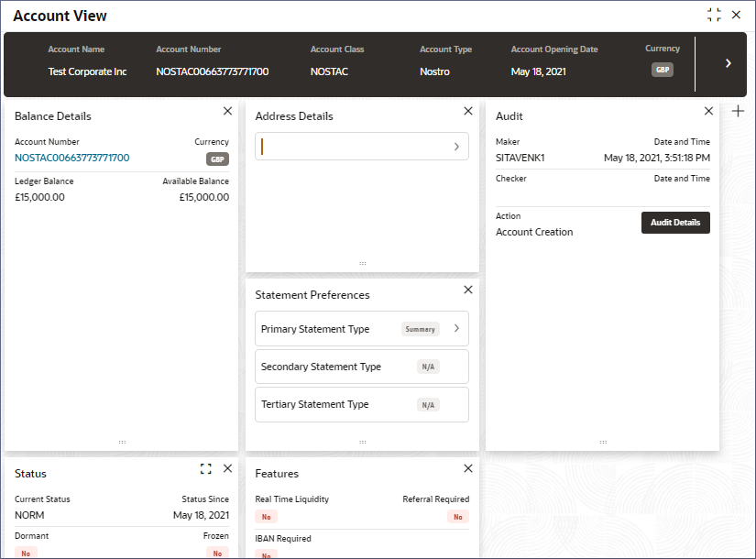Grab the Balance Details resize handle dots

click(122, 442)
